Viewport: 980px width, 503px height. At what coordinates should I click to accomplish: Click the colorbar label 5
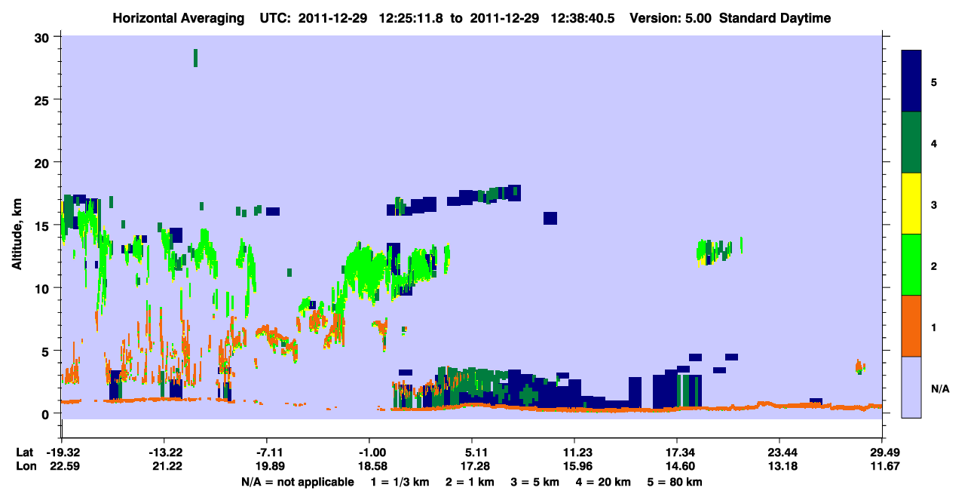click(x=934, y=81)
